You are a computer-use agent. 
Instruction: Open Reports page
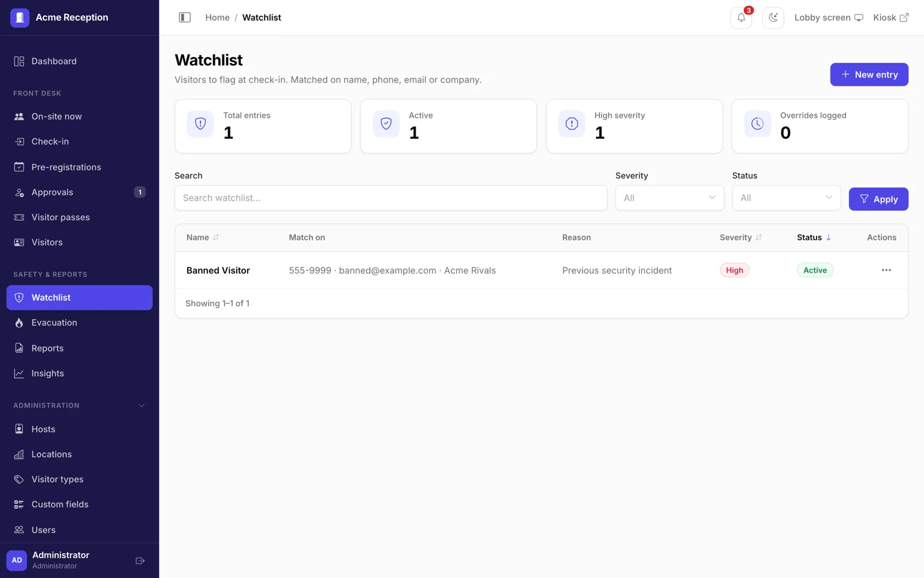[x=79, y=348]
